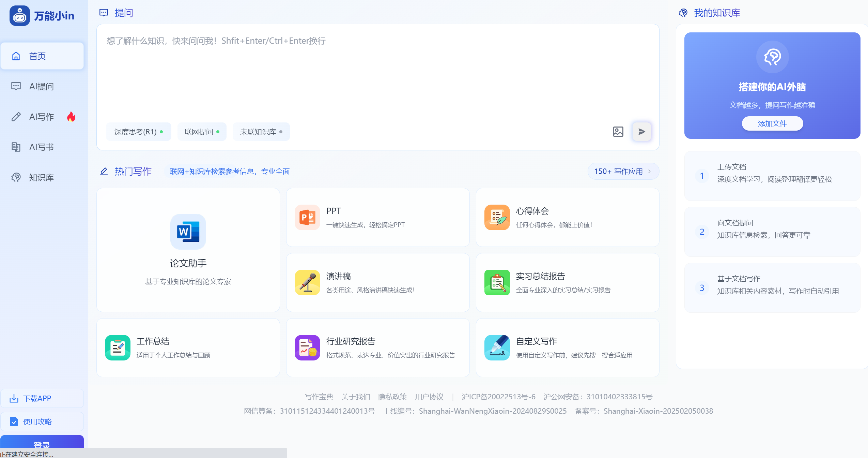Viewport: 868px width, 458px height.
Task: Toggle 未联知识库 option
Action: [261, 132]
